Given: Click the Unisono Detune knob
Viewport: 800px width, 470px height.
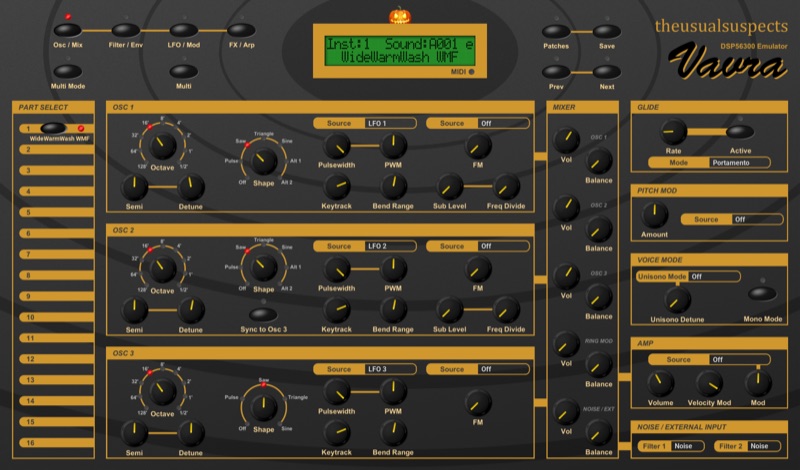Looking at the screenshot, I should pyautogui.click(x=677, y=300).
